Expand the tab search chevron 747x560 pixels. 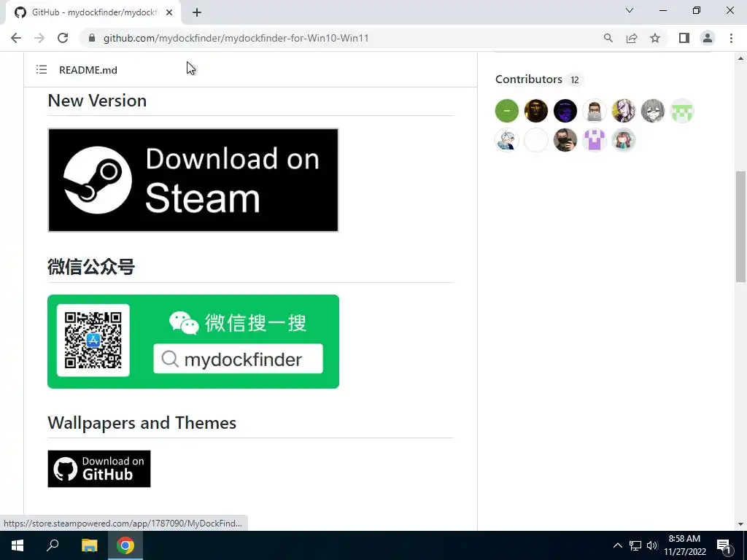[x=630, y=10]
